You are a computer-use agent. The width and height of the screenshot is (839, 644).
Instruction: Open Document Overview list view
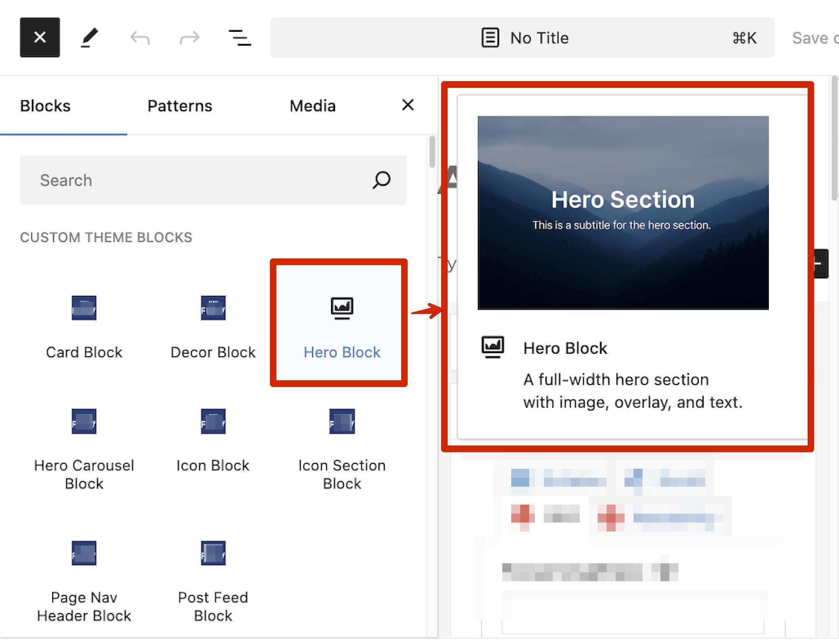pos(239,38)
